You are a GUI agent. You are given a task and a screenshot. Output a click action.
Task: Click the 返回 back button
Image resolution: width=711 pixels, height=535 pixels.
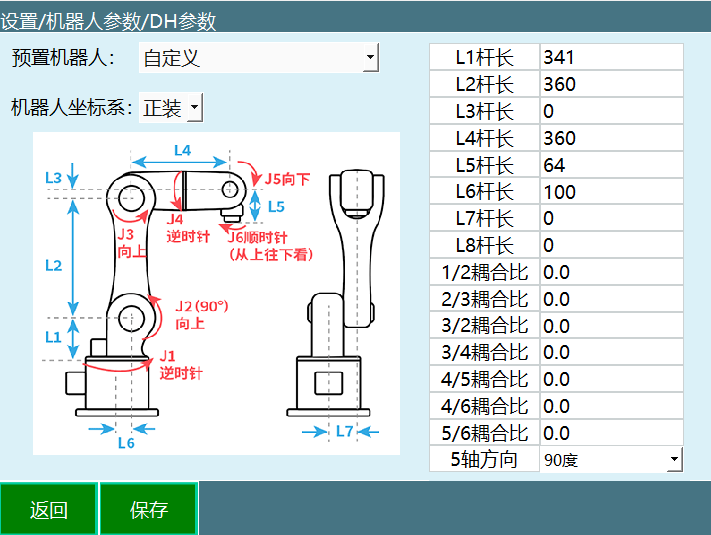coord(48,509)
